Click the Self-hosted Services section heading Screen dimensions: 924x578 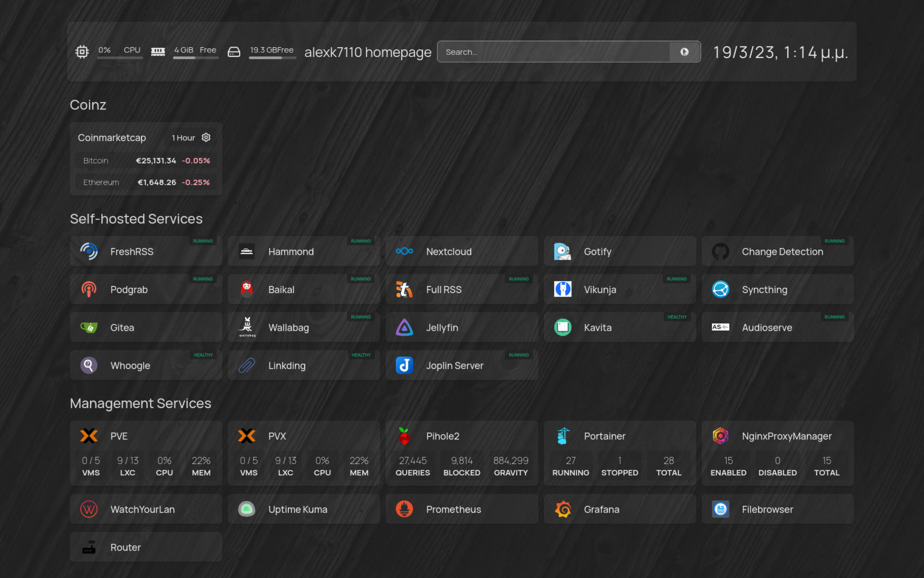[136, 219]
